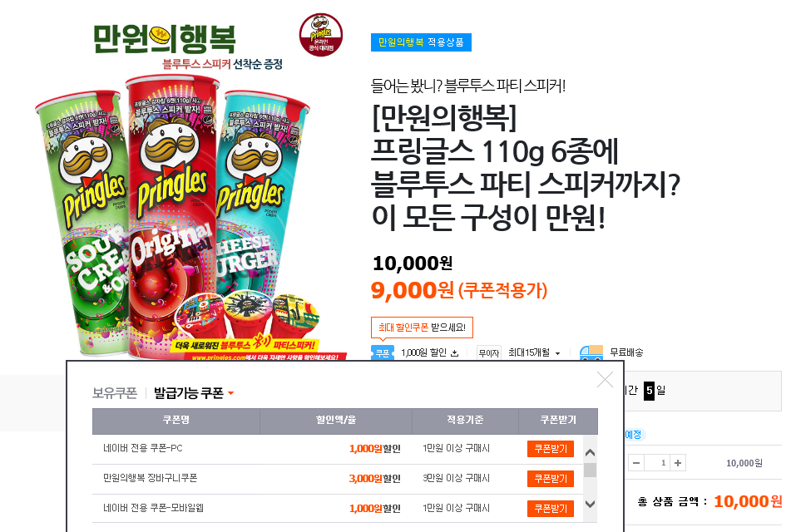Close the coupon popup with X icon
Viewport: 791px width, 532px height.
pos(605,379)
